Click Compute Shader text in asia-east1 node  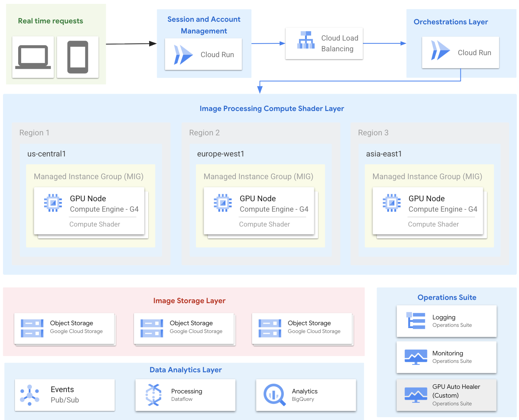coord(433,224)
